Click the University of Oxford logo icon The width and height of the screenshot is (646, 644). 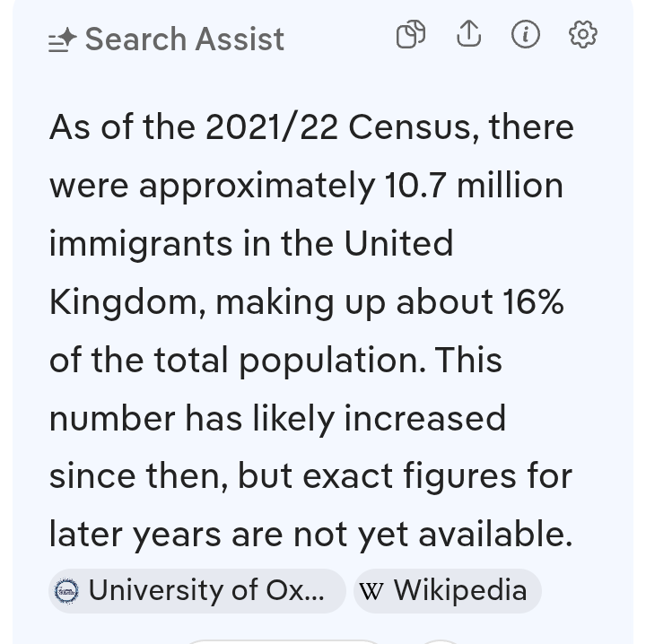point(67,591)
